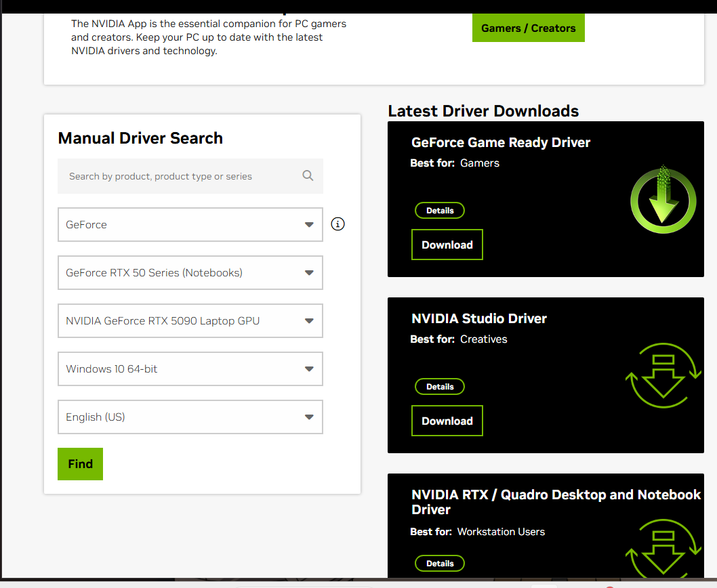Click the GeForce Game Ready Driver heading

pyautogui.click(x=501, y=142)
